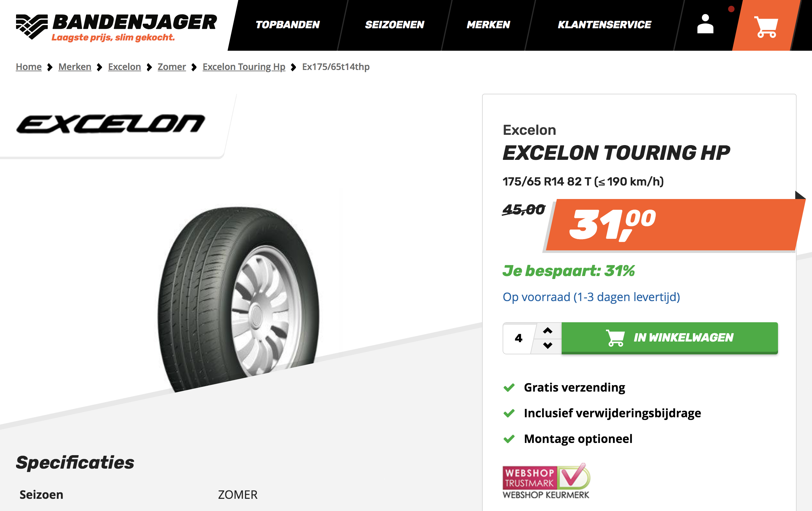The height and width of the screenshot is (511, 812).
Task: Click the Bandenjager logo
Action: pyautogui.click(x=116, y=27)
